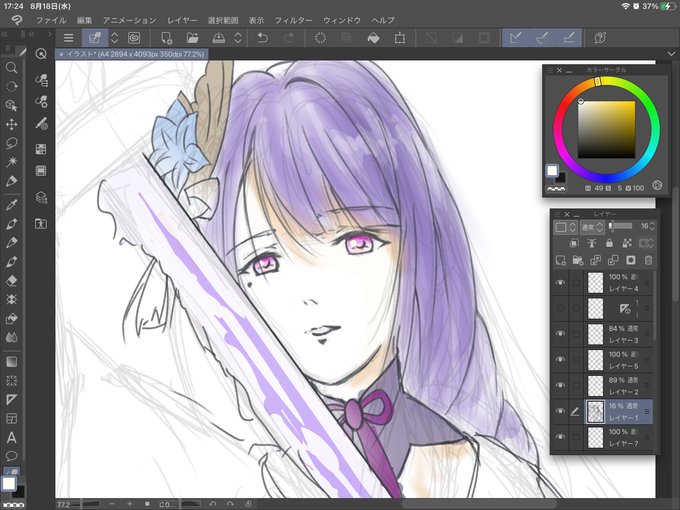Image resolution: width=680 pixels, height=510 pixels.
Task: Open the Layer panel hamburger menu
Action: 558,214
